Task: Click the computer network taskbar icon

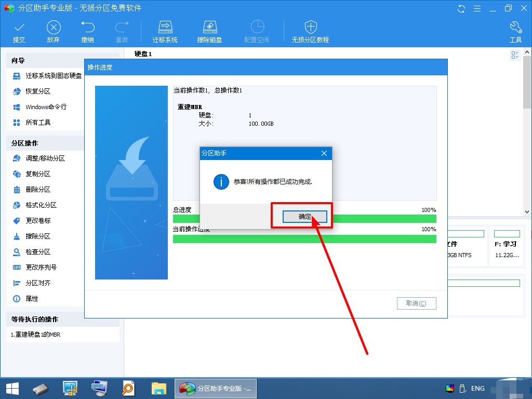Action: click(x=70, y=389)
